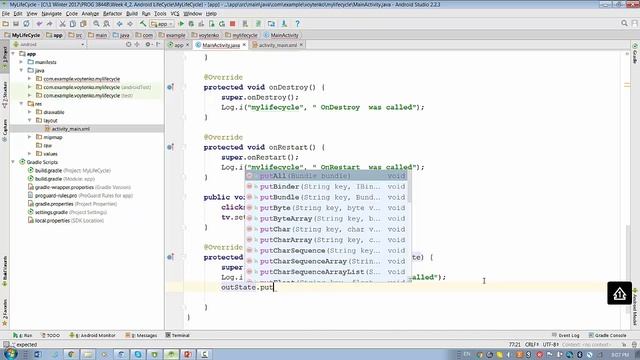Open the Refactor menu
Image resolution: width=640 pixels, height=360 pixels.
click(x=112, y=13)
